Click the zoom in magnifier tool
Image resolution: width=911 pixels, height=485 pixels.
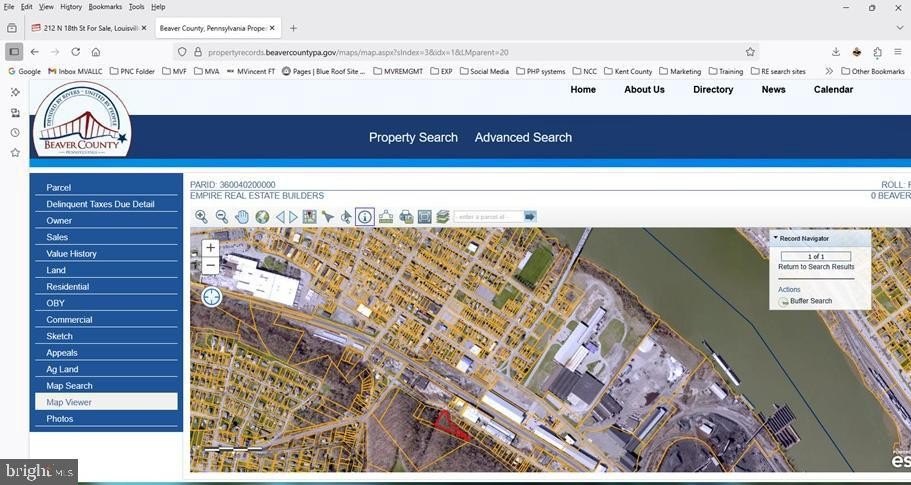[201, 217]
